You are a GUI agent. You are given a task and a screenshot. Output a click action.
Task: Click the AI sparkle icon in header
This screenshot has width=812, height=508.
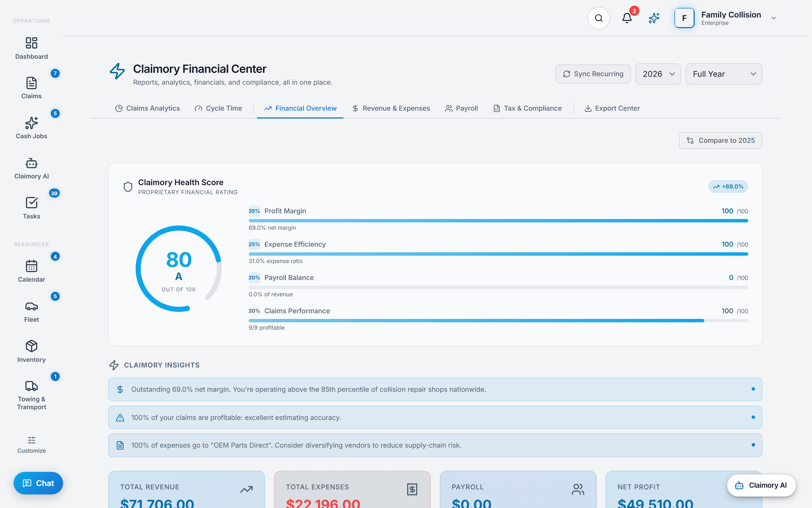tap(654, 18)
